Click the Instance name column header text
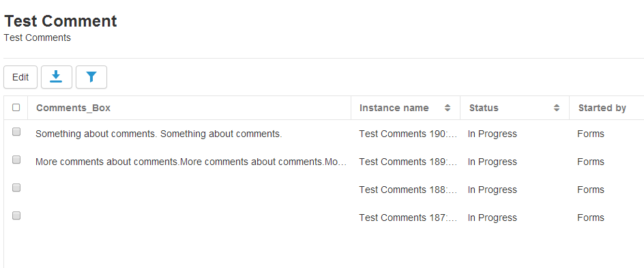This screenshot has height=268, width=644. [x=394, y=108]
